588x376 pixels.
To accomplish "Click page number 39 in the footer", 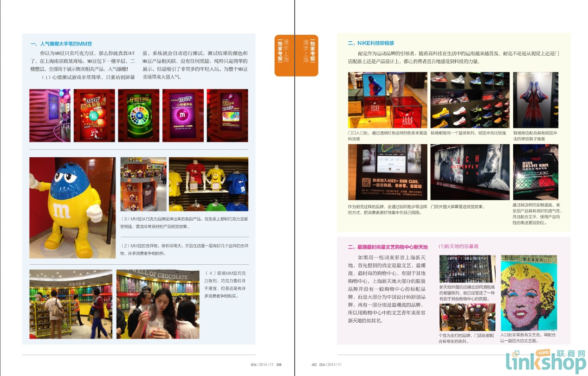I will [278, 364].
